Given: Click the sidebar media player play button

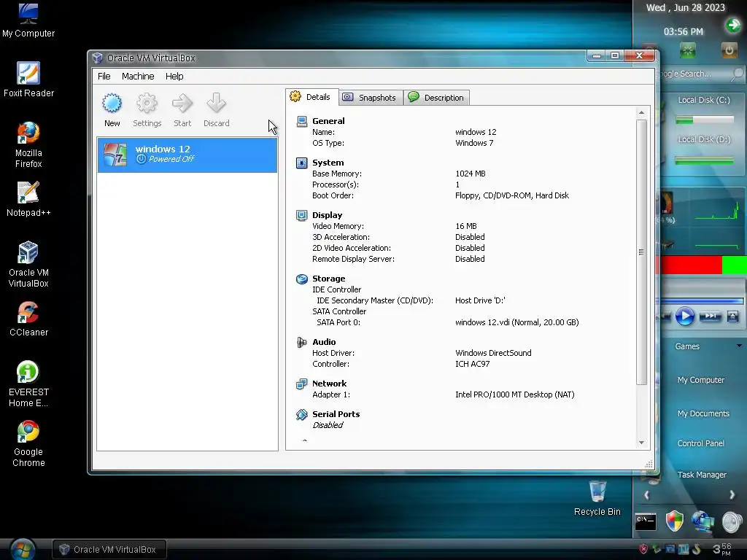Looking at the screenshot, I should 684,316.
